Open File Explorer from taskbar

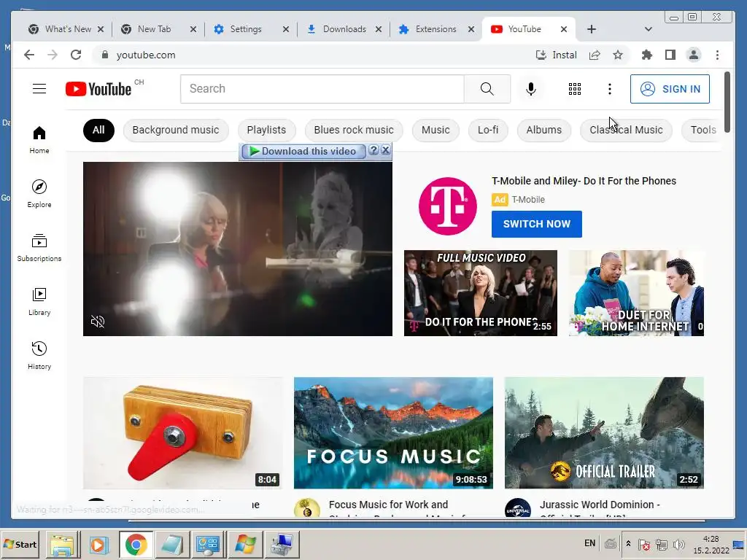point(63,544)
